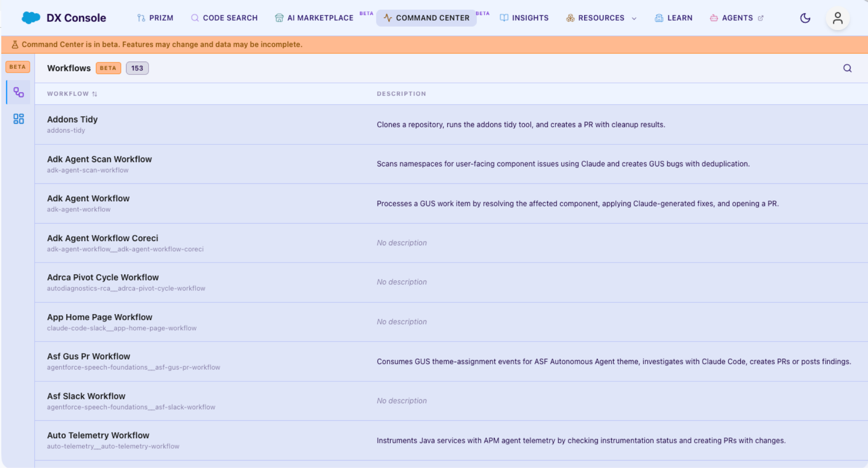This screenshot has height=468, width=868.
Task: Click the Addons Tidy description text
Action: click(x=521, y=125)
